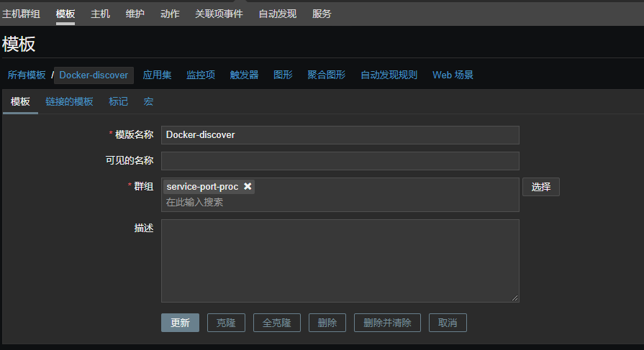Open the 触发器 link
The width and height of the screenshot is (644, 350).
[245, 75]
